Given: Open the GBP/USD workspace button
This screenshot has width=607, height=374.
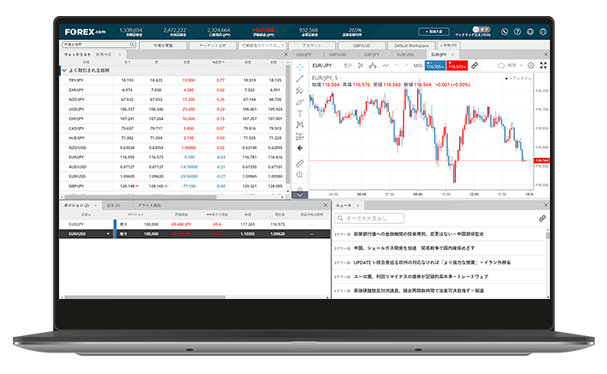Looking at the screenshot, I should [x=362, y=45].
